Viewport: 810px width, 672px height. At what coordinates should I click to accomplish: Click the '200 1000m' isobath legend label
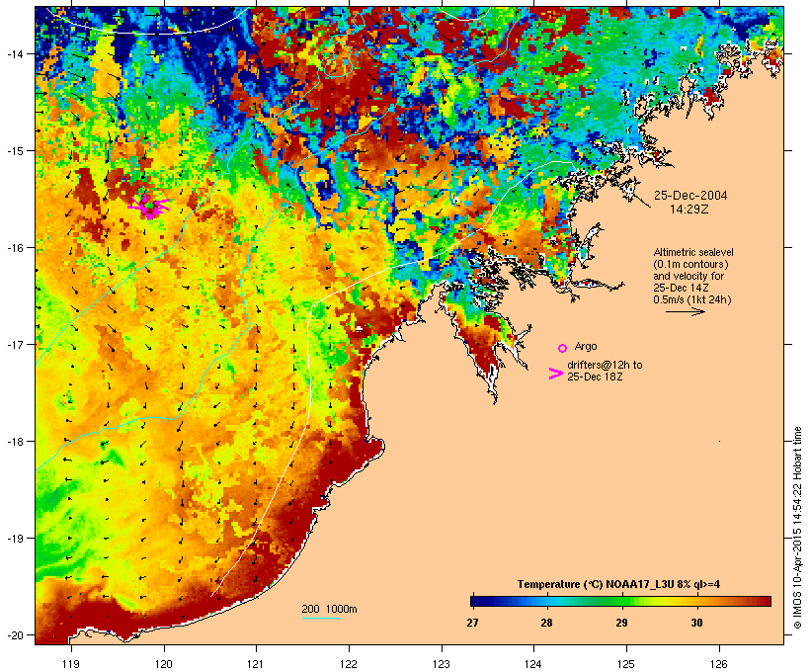coord(329,609)
